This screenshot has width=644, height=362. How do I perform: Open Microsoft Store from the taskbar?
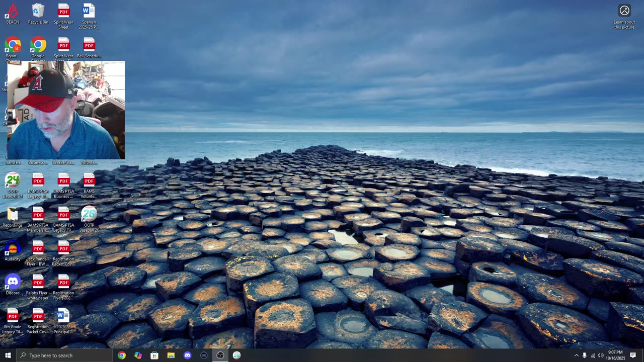pyautogui.click(x=154, y=355)
